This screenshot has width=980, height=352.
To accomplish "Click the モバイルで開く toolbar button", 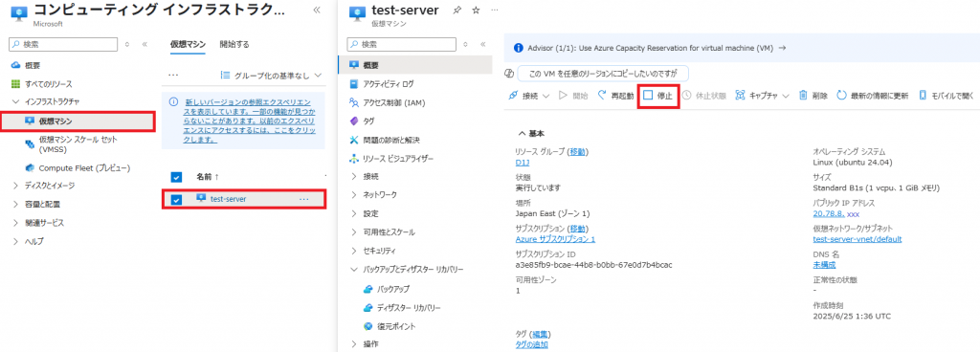I will pyautogui.click(x=947, y=96).
